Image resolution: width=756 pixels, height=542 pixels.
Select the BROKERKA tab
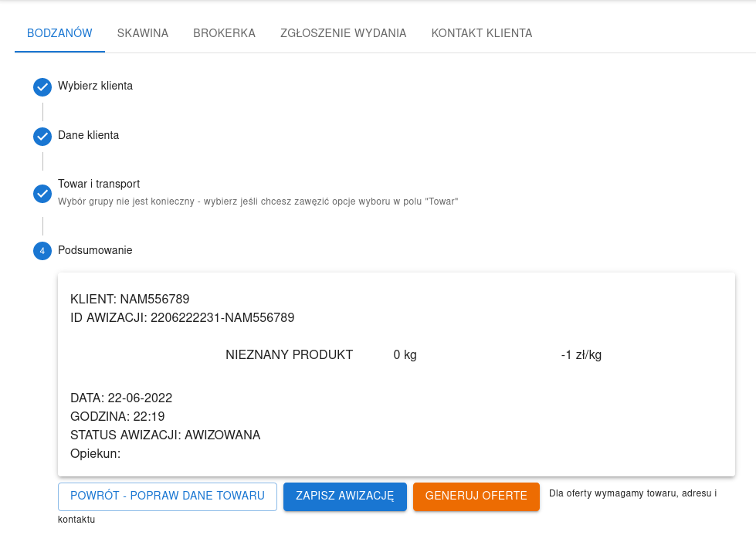coord(224,33)
